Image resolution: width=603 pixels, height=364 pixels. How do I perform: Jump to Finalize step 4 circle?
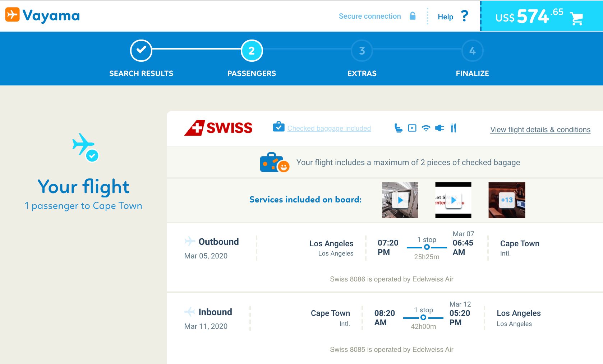coord(472,51)
